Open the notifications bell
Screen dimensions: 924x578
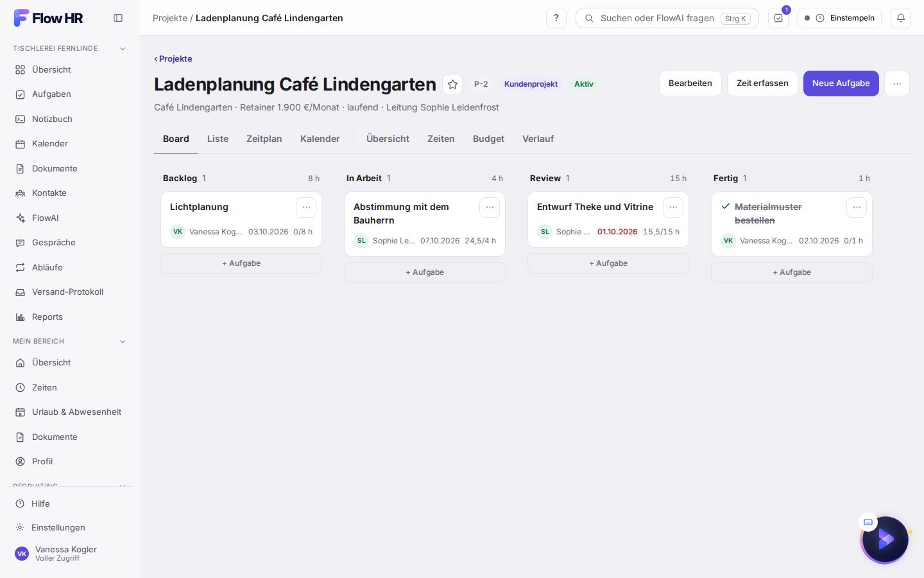901,18
